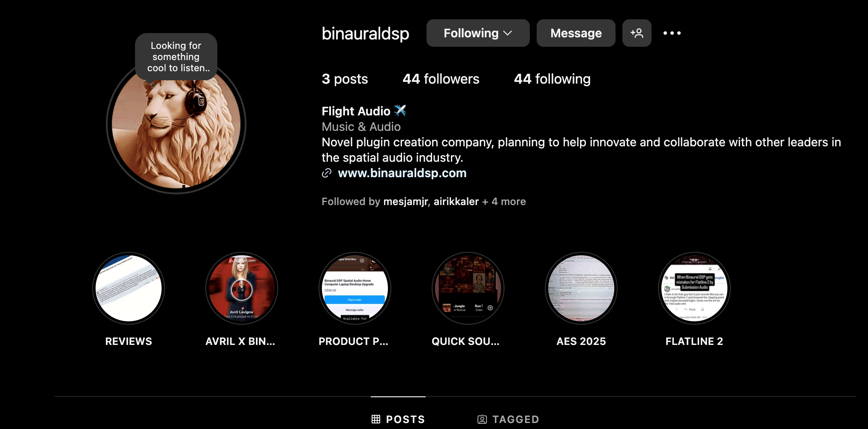Image resolution: width=868 pixels, height=429 pixels.
Task: View the 44 followers list
Action: click(x=441, y=79)
